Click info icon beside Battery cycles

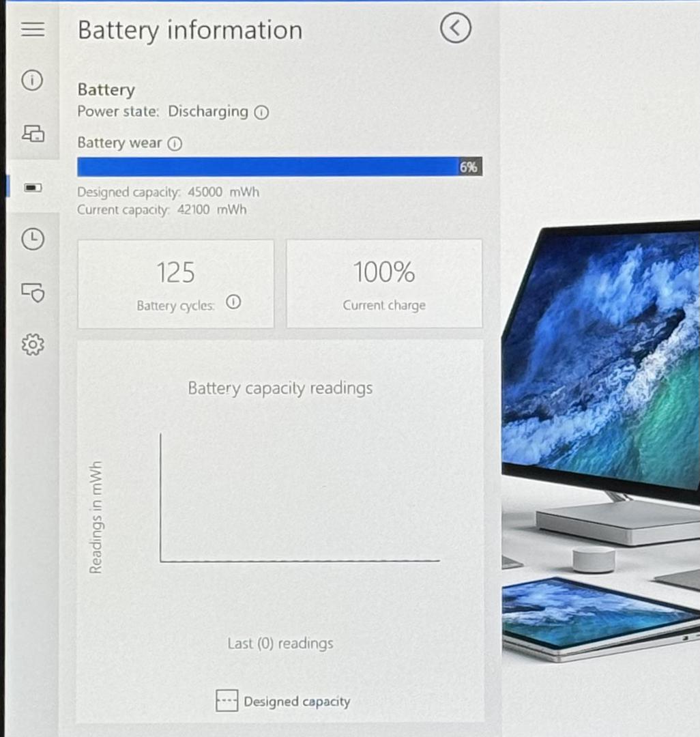point(233,302)
